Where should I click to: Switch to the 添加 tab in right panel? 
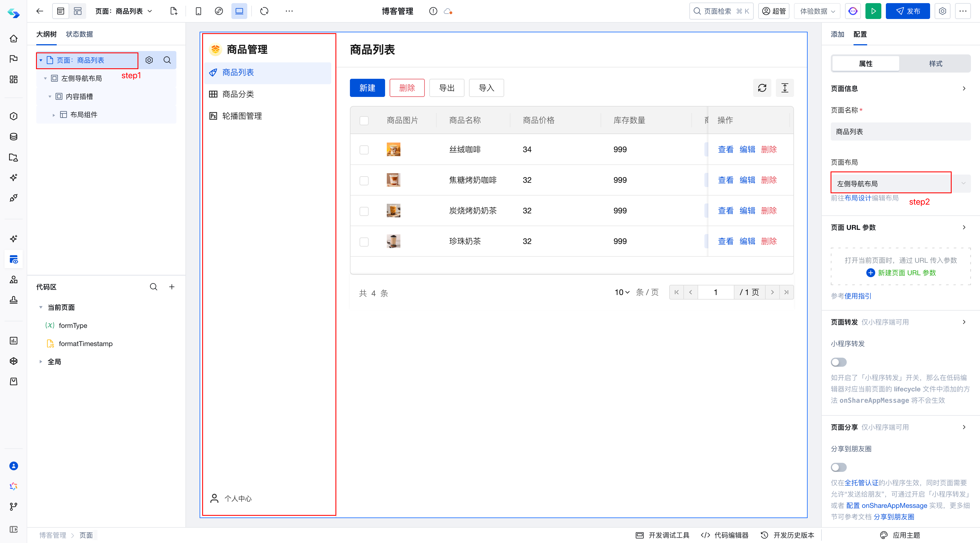(837, 34)
